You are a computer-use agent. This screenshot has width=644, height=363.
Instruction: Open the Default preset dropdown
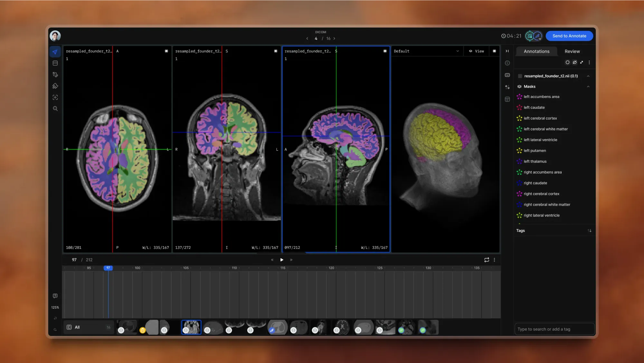coord(427,51)
